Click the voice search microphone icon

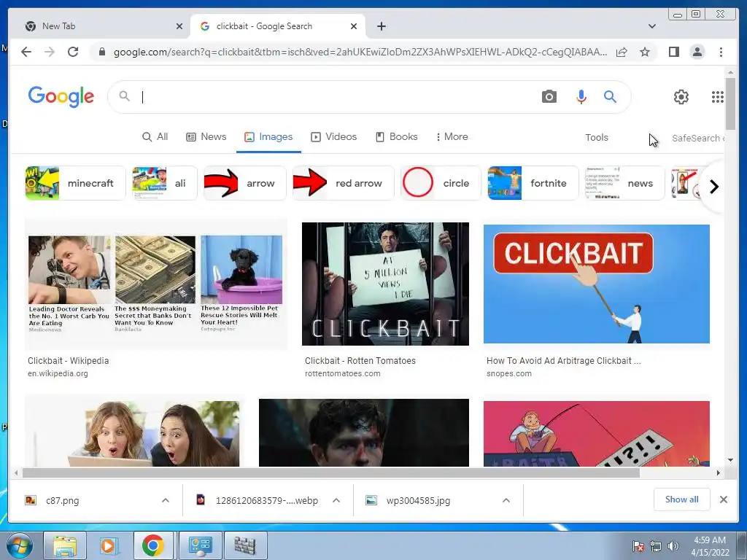coord(581,97)
